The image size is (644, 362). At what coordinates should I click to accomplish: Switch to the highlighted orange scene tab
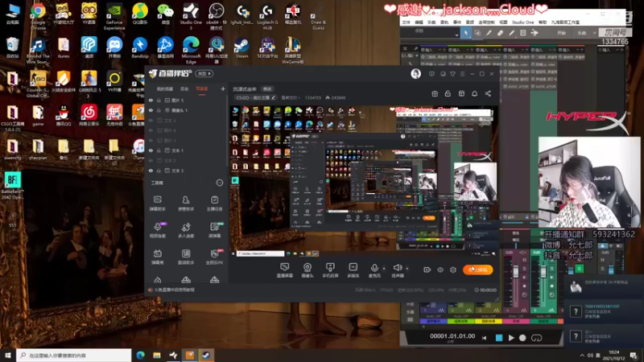(202, 88)
